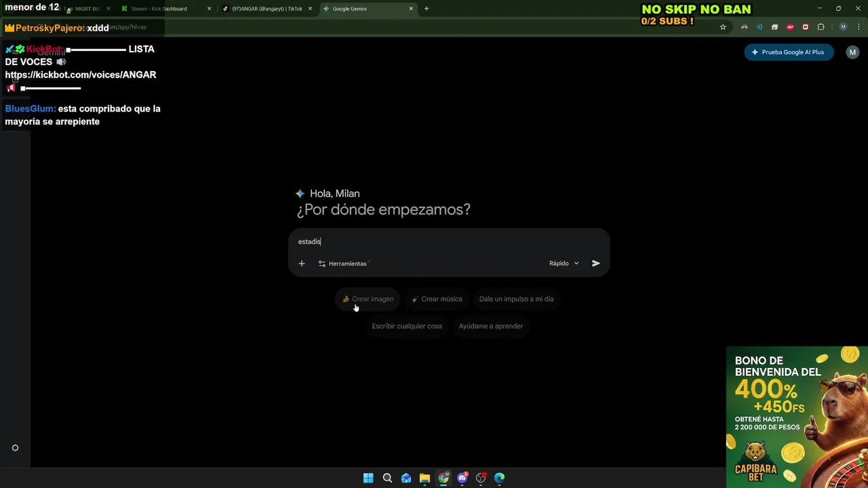The height and width of the screenshot is (488, 868).
Task: Click the kickbot.com/voices/ANGAR link in chat
Action: pos(81,75)
